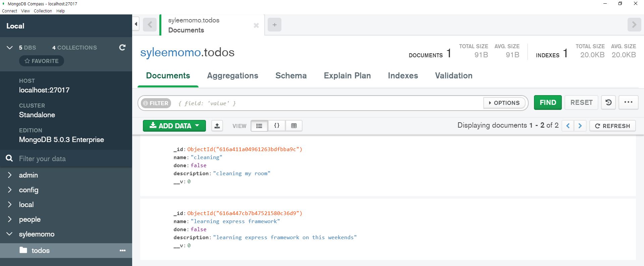
Task: Click description "learning express framework on this weekends"
Action: click(x=285, y=237)
